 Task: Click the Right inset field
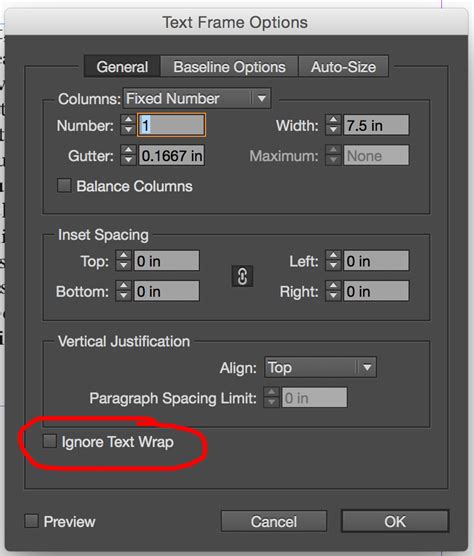pos(376,291)
